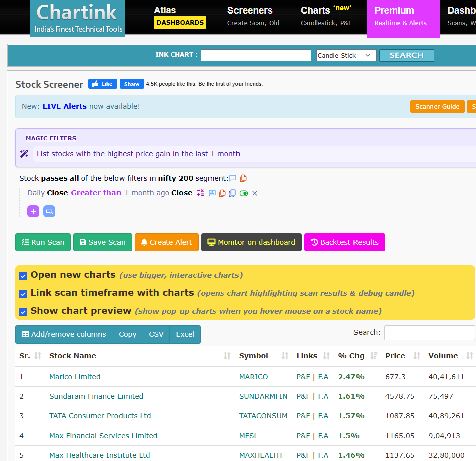Click the copy icon after segment text
Screen dimensions: 476x461
point(243,178)
